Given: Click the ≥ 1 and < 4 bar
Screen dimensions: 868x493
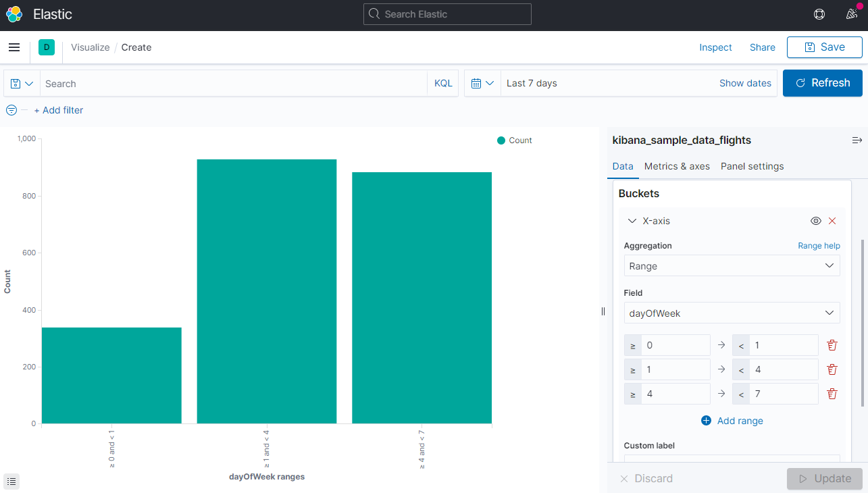Looking at the screenshot, I should click(267, 292).
